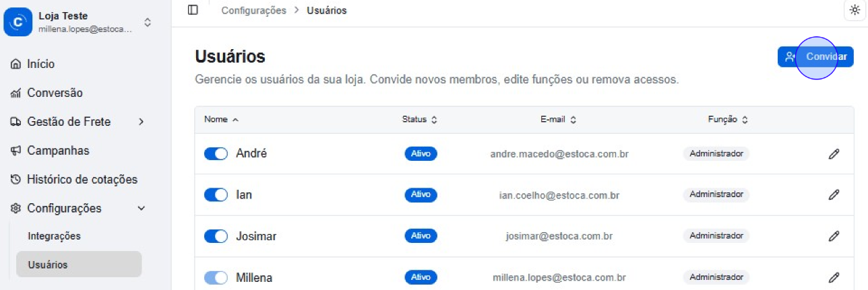Image resolution: width=868 pixels, height=290 pixels.
Task: Open edit pencil for Josimar
Action: tap(834, 236)
